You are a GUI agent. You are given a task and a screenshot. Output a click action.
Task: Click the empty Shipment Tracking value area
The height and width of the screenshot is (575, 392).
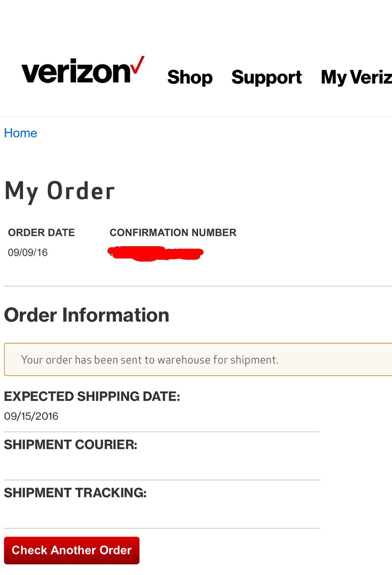(162, 513)
